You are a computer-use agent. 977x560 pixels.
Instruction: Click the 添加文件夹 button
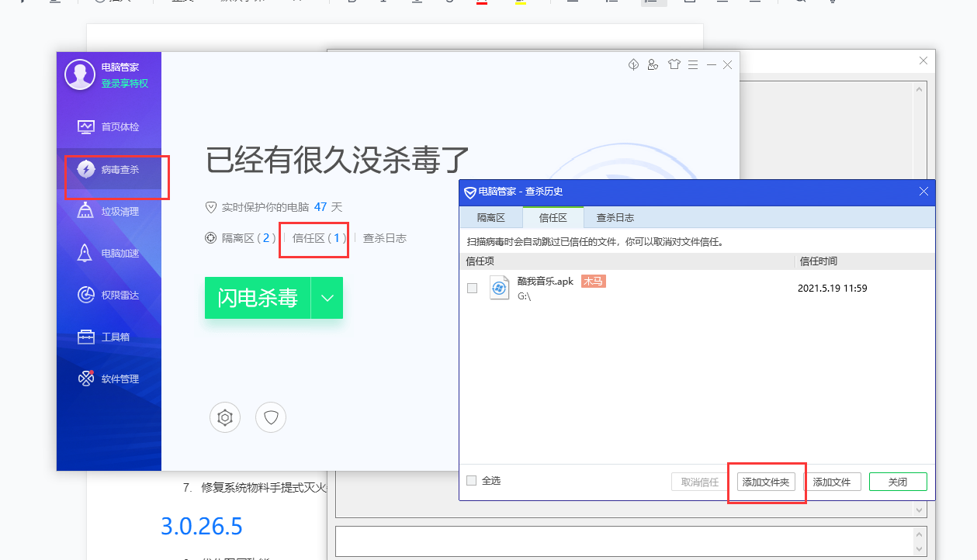[766, 482]
